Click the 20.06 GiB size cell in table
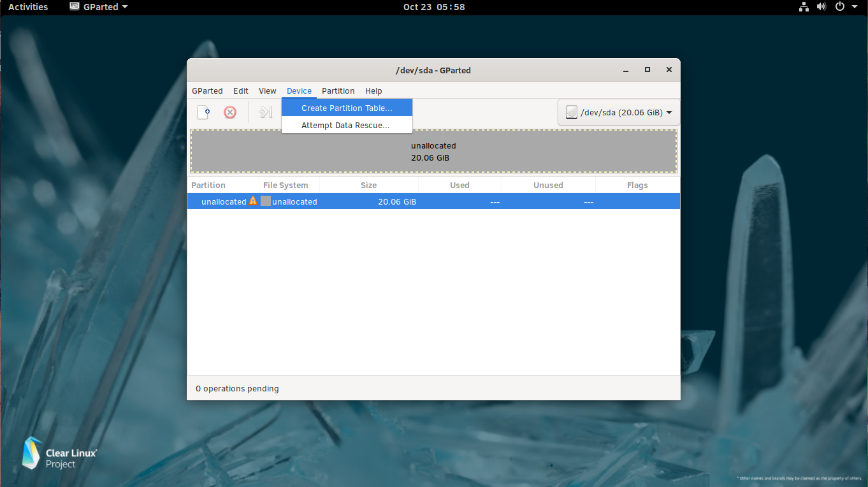This screenshot has width=868, height=487. tap(397, 201)
